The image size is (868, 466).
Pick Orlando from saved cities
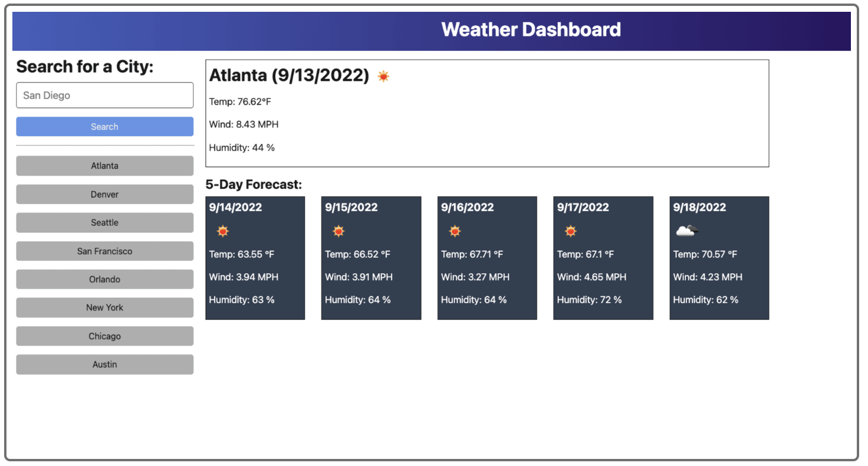click(x=105, y=279)
